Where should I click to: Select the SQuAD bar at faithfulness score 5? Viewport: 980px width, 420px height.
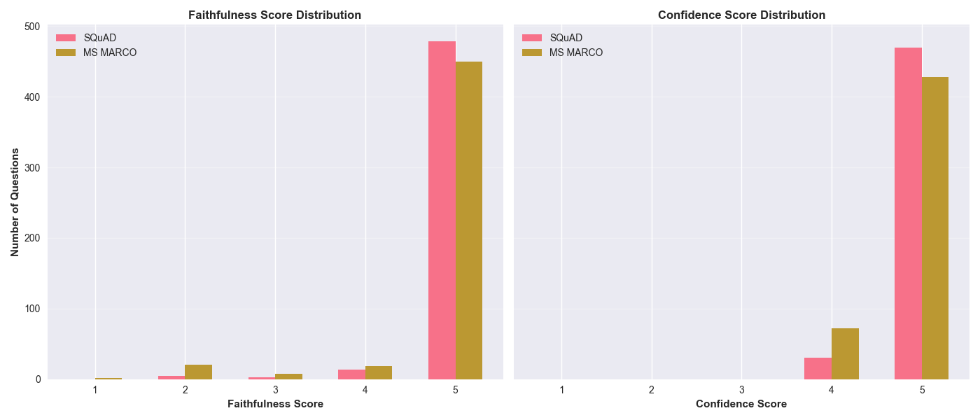click(442, 210)
